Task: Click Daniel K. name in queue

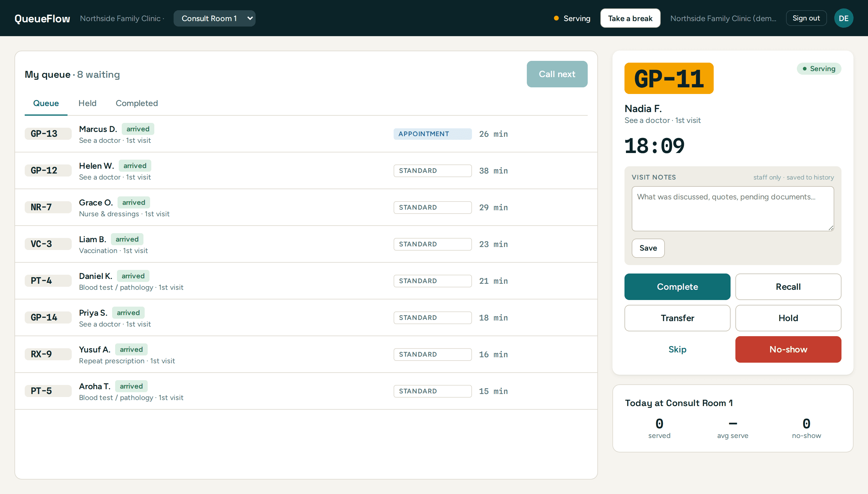Action: pos(95,276)
